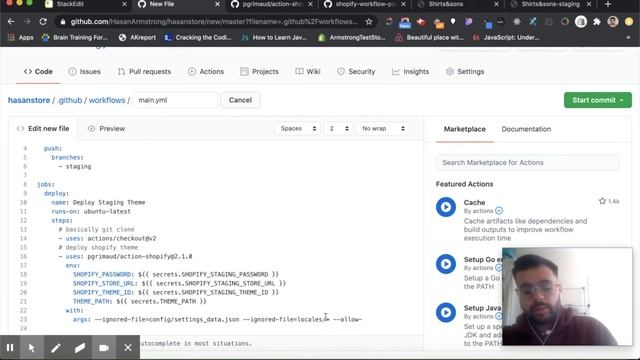Click Search Marketplace for Actions field

click(527, 162)
